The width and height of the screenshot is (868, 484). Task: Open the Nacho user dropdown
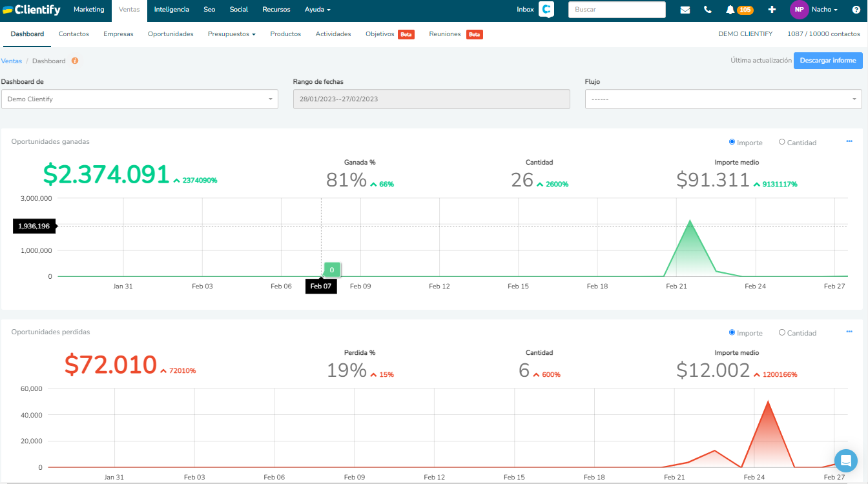(x=824, y=10)
